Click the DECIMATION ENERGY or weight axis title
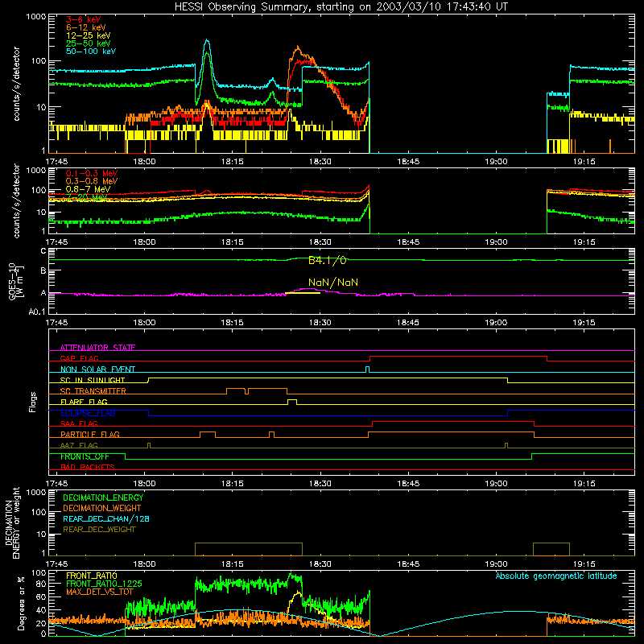This screenshot has height=644, width=644. coord(13,523)
